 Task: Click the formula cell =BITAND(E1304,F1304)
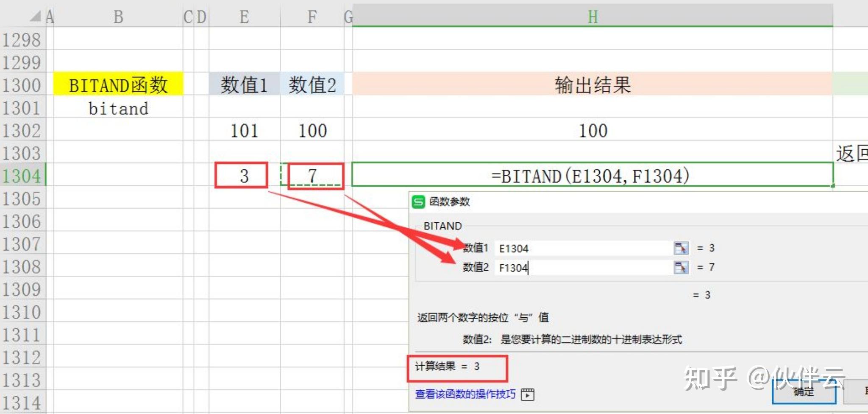[x=593, y=175]
